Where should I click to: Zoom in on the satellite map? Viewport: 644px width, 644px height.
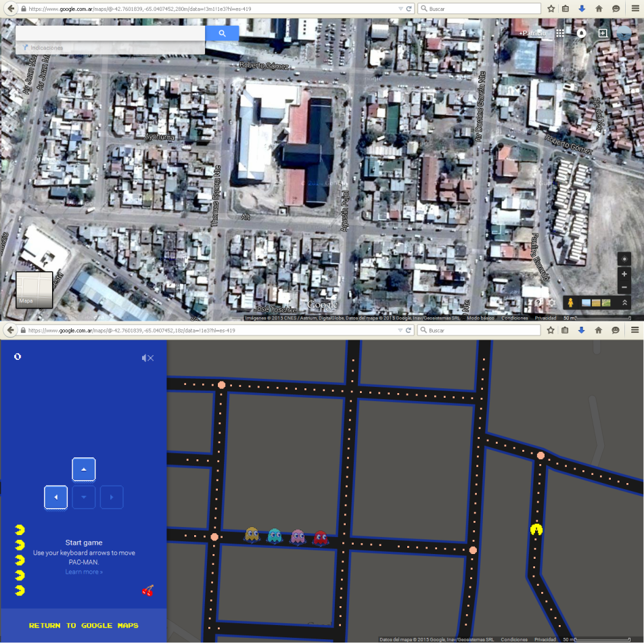click(x=624, y=274)
